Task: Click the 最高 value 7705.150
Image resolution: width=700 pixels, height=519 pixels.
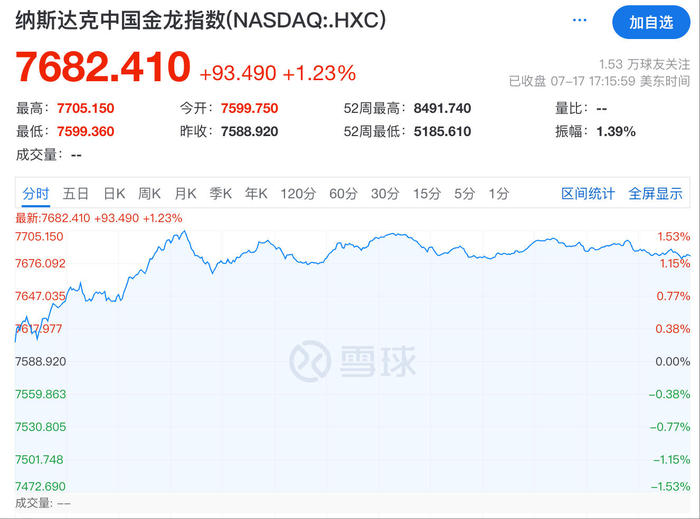Action: click(85, 108)
